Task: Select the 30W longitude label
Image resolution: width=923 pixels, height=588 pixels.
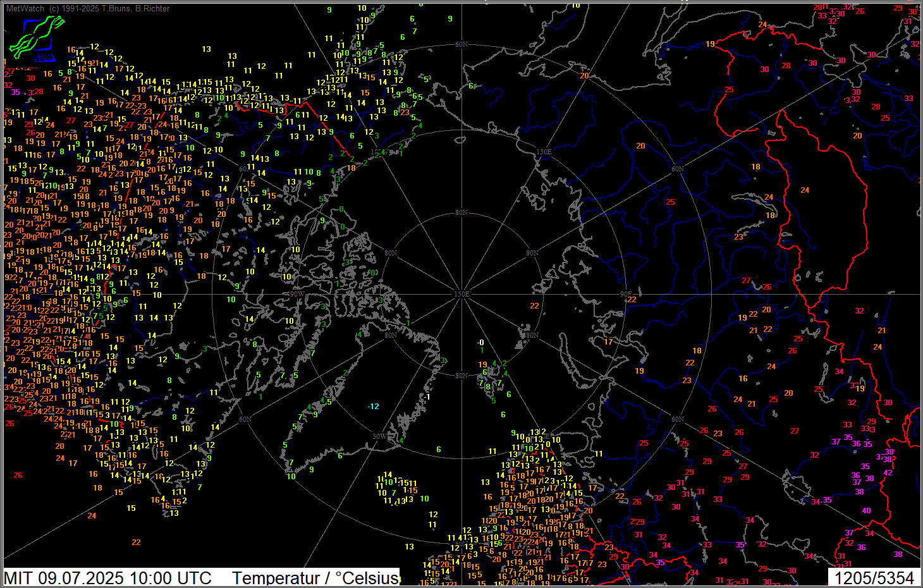Action: [379, 436]
